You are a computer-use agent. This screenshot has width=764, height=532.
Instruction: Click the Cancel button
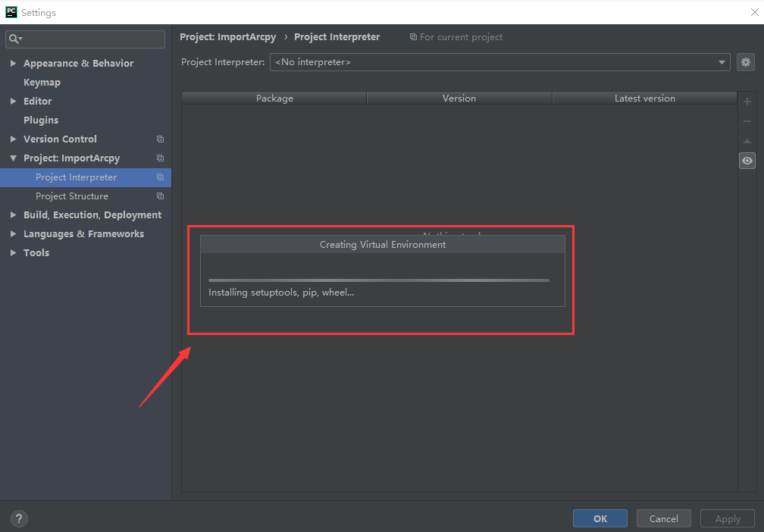pos(664,518)
